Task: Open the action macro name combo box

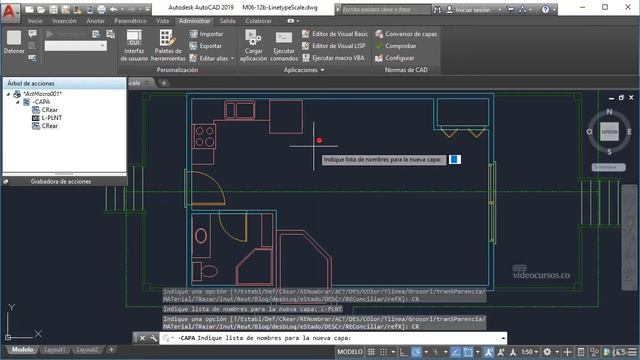Action: (76, 46)
